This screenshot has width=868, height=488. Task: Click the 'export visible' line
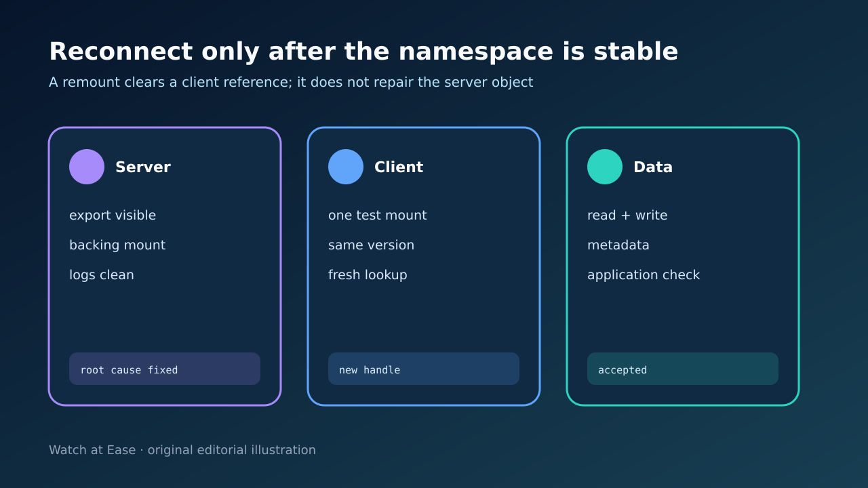(x=113, y=215)
